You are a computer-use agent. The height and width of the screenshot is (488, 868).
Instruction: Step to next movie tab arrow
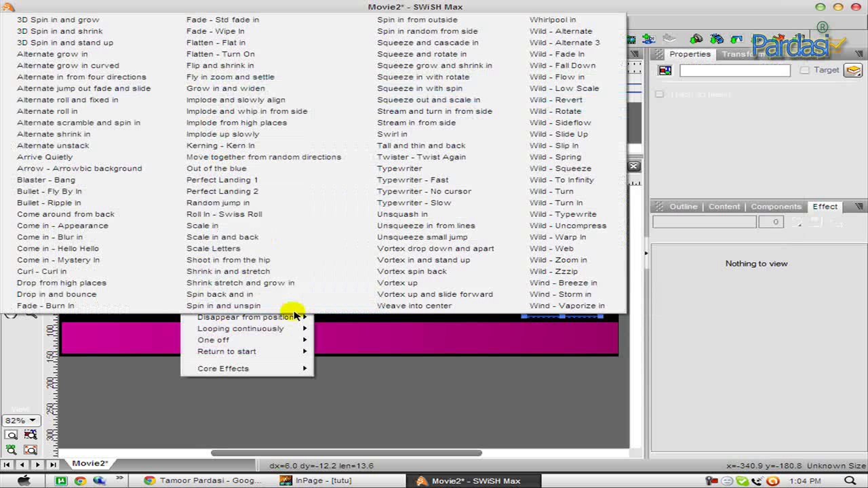point(38,465)
